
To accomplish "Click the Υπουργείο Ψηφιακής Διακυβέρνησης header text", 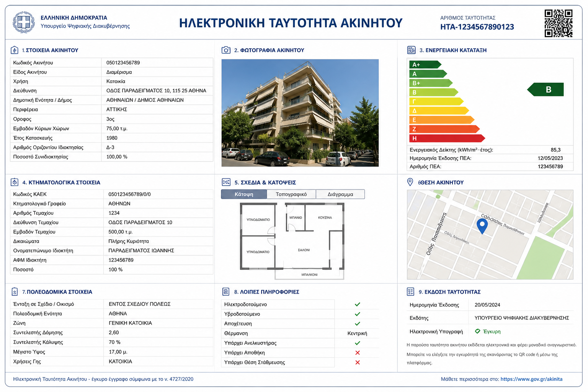I will click(x=85, y=26).
